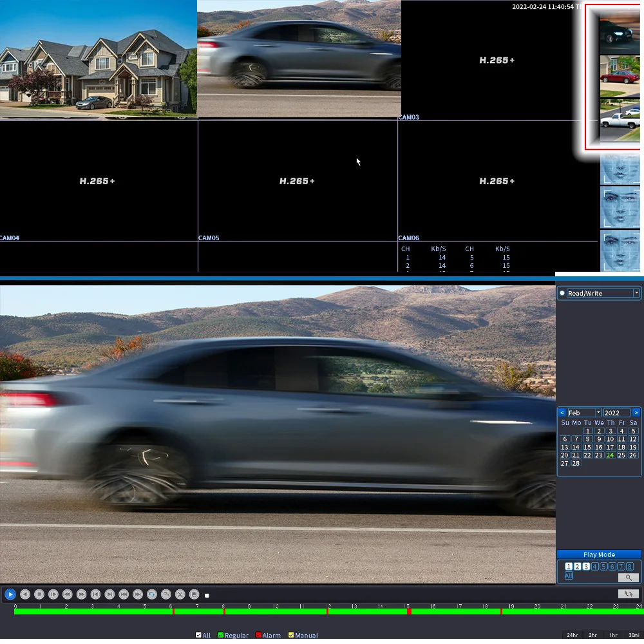Select February 28 in the calendar
The width and height of the screenshot is (644, 644).
(x=576, y=463)
